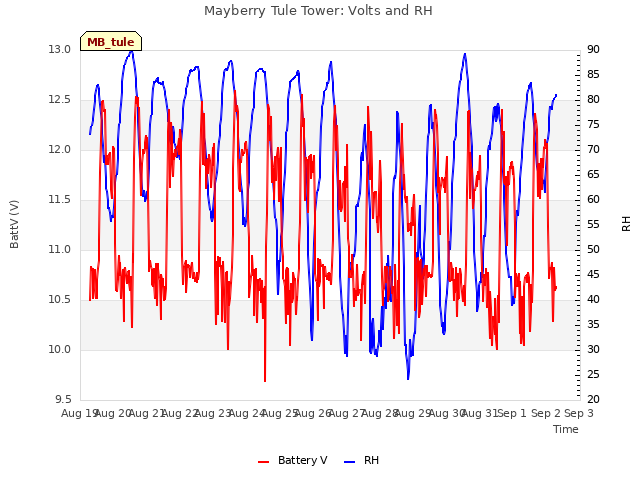Screen dimensions: 640x480
Task: Select the RH right axis title
Action: (626, 224)
